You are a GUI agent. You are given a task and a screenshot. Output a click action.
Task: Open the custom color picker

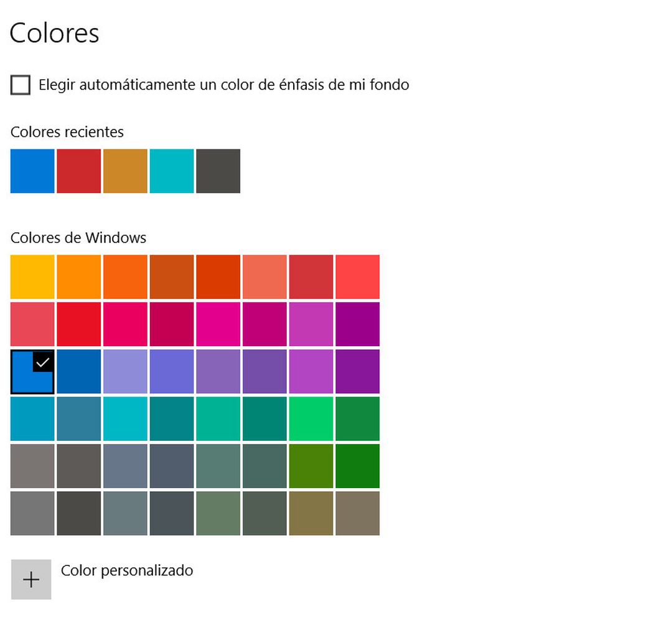pyautogui.click(x=31, y=579)
